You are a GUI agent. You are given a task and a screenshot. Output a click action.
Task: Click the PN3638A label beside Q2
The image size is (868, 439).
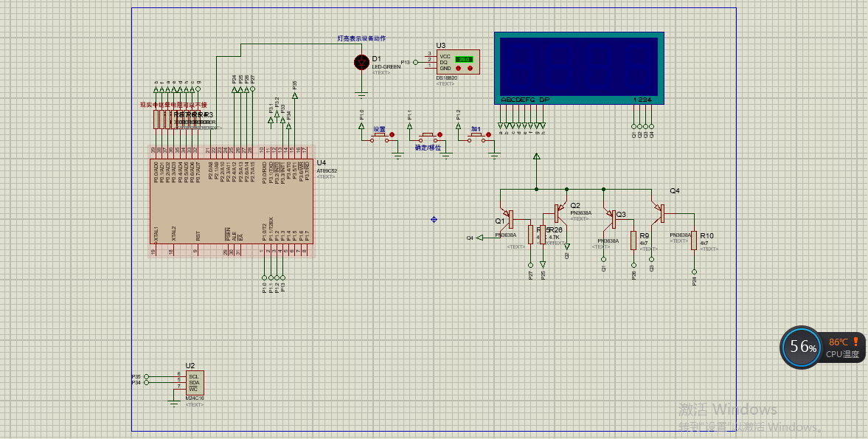[x=580, y=212]
